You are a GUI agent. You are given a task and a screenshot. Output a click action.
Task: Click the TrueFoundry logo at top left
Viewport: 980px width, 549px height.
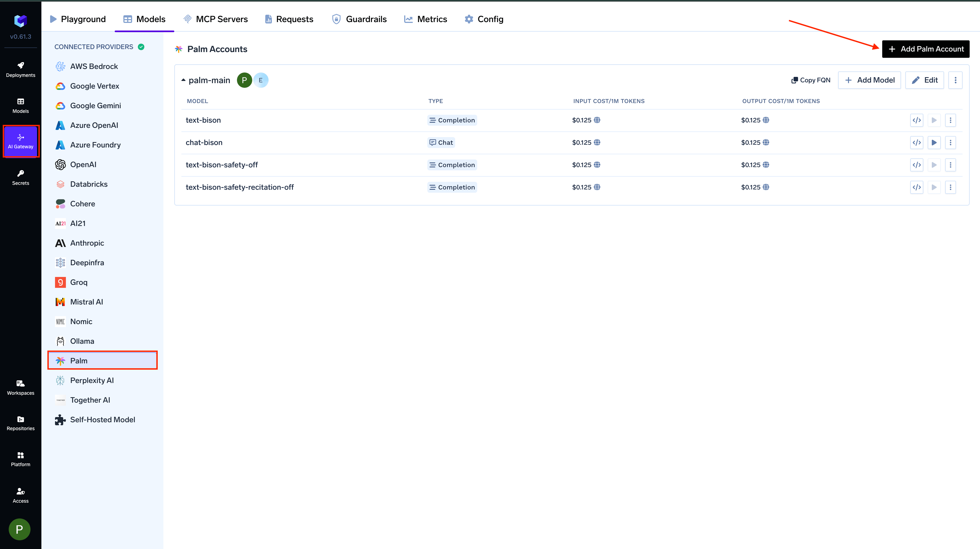[x=20, y=21]
